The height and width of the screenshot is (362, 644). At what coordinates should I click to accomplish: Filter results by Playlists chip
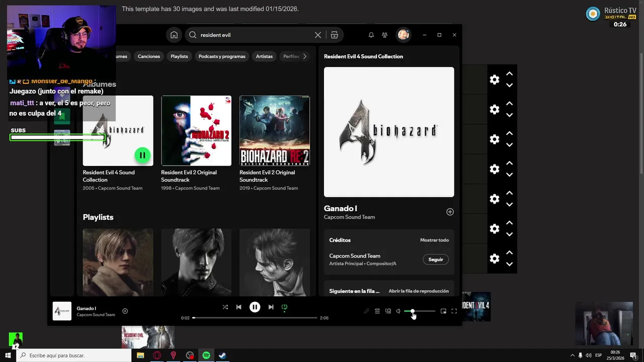coord(179,56)
